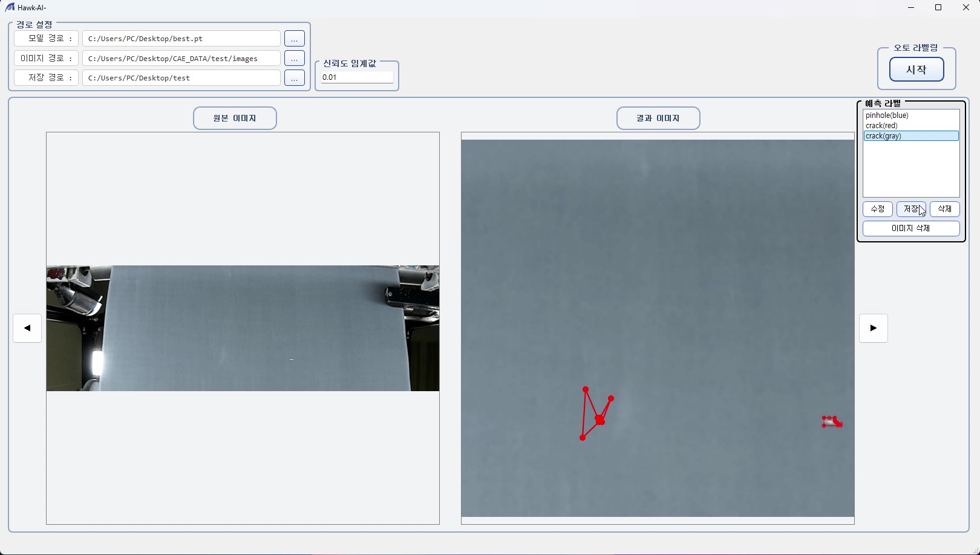Click the 삭제 (delete) label button
Image resolution: width=980 pixels, height=555 pixels.
[945, 209]
